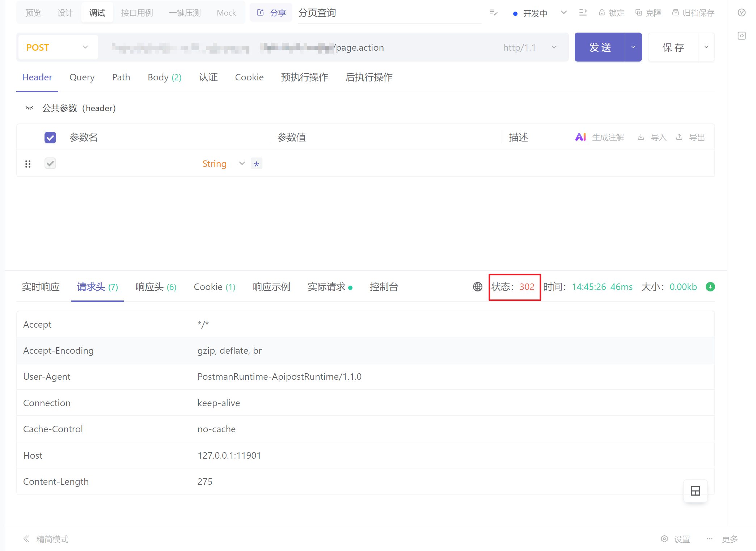Viewport: 756px width, 551px height.
Task: Click the 保存 save button
Action: [673, 47]
